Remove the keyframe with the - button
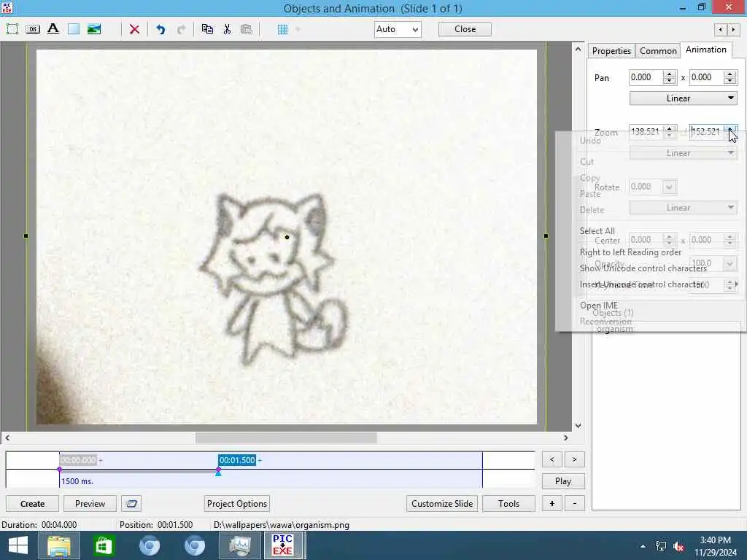 575,503
